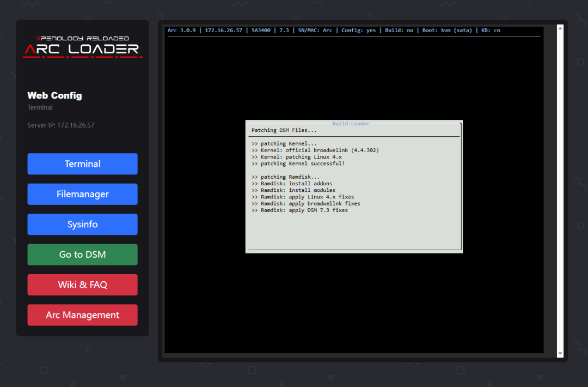Screen dimensions: 588x387
Task: Click 'Server IP: 172.16.26.57' text
Action: [x=61, y=125]
